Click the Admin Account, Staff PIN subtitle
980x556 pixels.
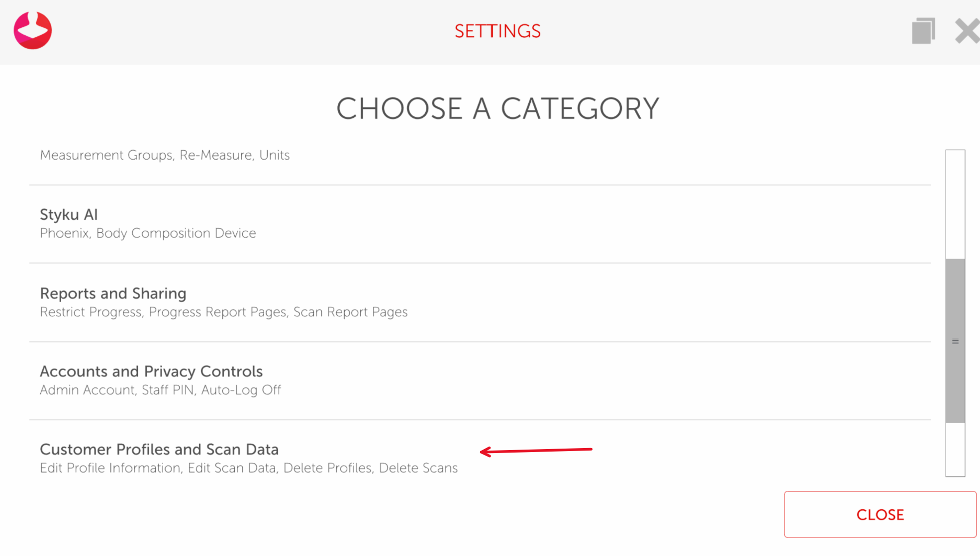pyautogui.click(x=160, y=390)
